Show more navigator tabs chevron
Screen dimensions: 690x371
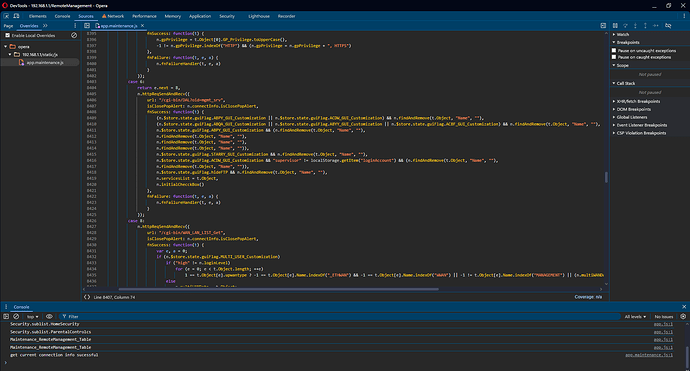[x=45, y=26]
